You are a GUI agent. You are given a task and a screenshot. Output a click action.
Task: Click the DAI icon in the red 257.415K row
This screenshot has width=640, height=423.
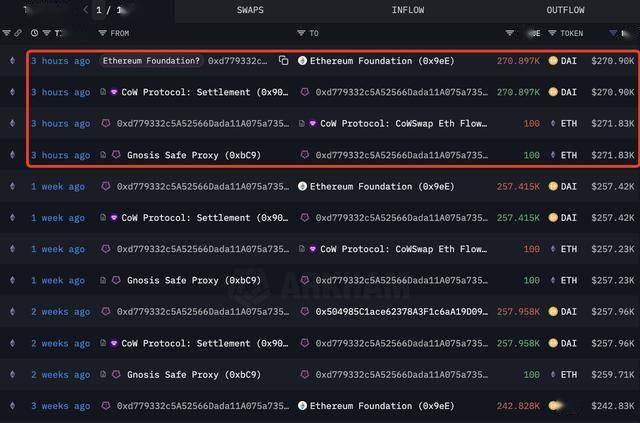(553, 186)
